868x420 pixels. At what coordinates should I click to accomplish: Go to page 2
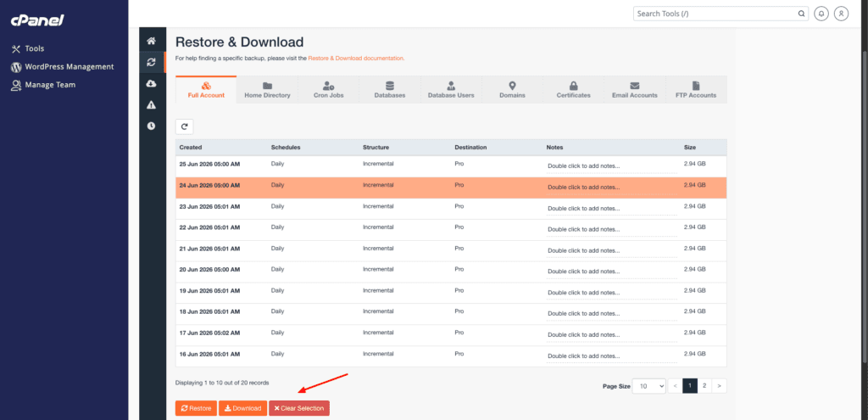click(x=704, y=386)
